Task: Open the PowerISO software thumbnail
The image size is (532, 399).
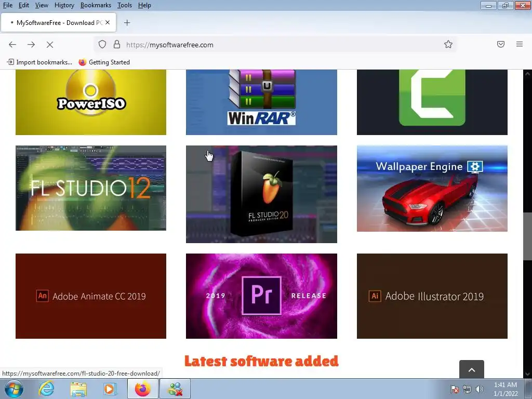Action: tap(91, 102)
